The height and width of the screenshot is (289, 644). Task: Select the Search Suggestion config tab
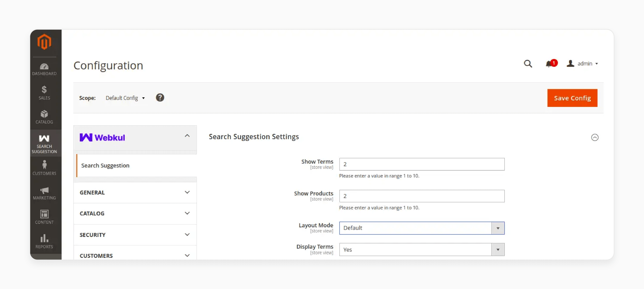[x=137, y=165]
